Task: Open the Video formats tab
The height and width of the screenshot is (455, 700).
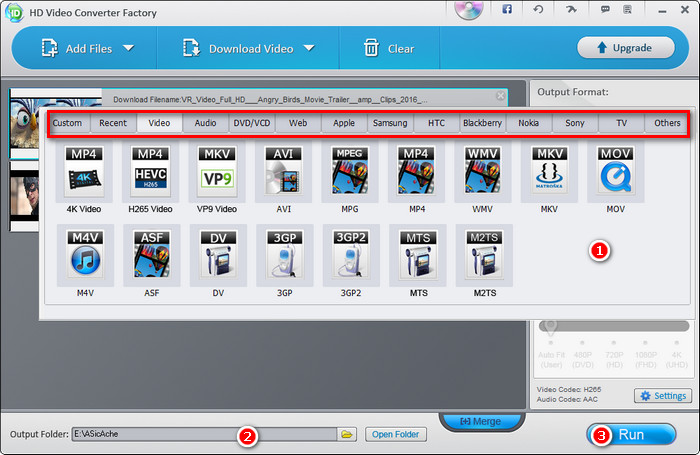Action: point(159,123)
